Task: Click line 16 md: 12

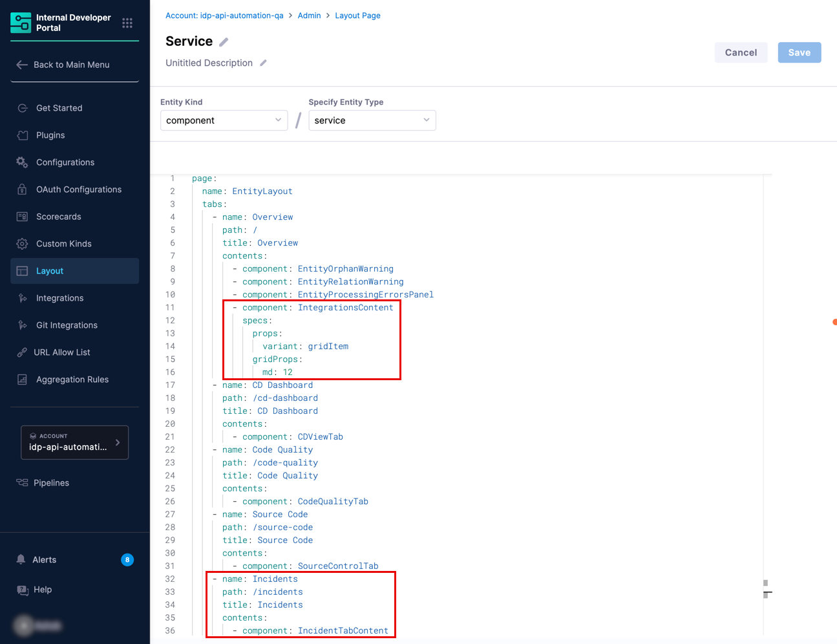Action: click(x=277, y=372)
